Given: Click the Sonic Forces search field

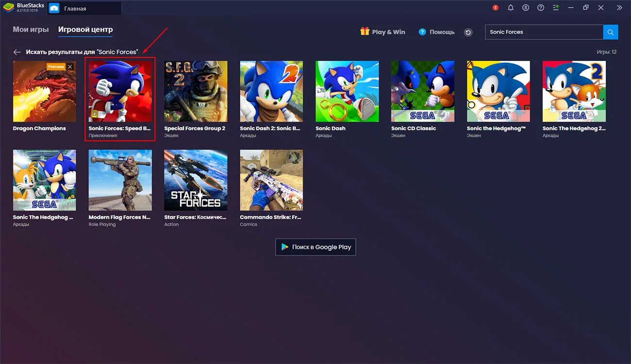Looking at the screenshot, I should pyautogui.click(x=544, y=32).
